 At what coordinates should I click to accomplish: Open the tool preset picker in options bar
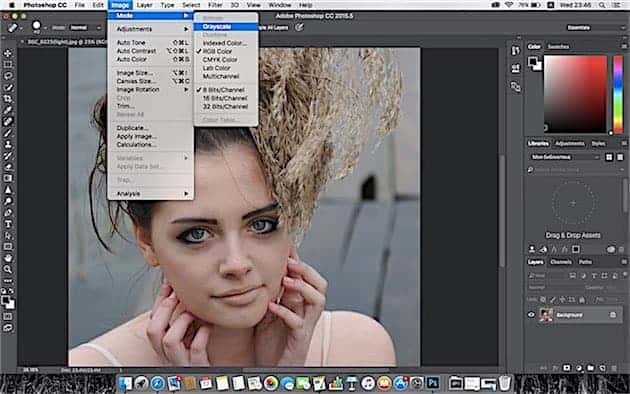[14, 27]
